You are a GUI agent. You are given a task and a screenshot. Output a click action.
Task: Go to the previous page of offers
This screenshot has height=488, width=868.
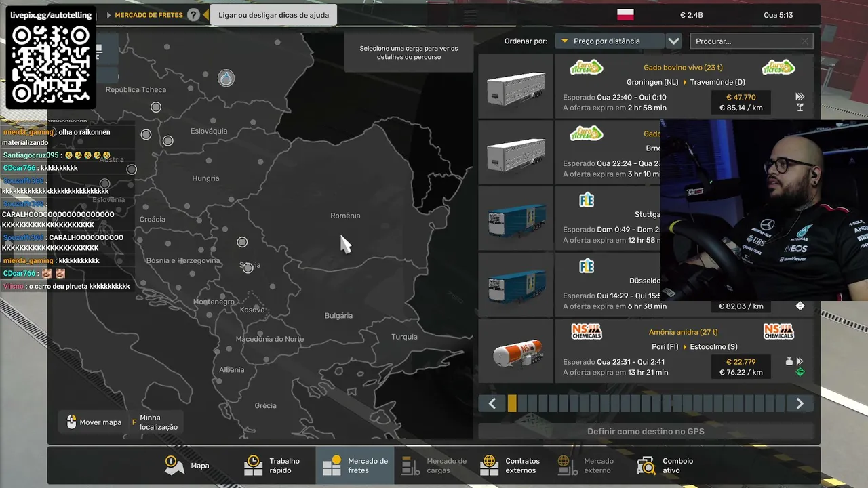click(x=492, y=404)
